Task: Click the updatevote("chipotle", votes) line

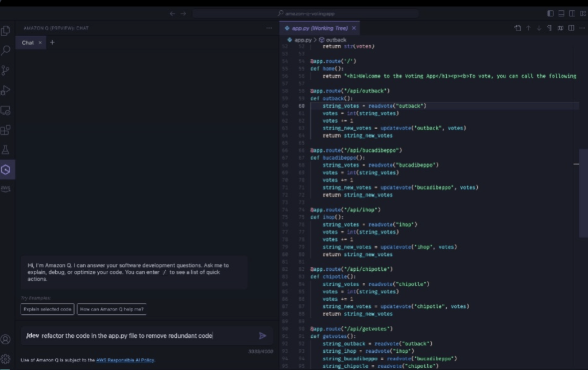Action: tap(396, 307)
